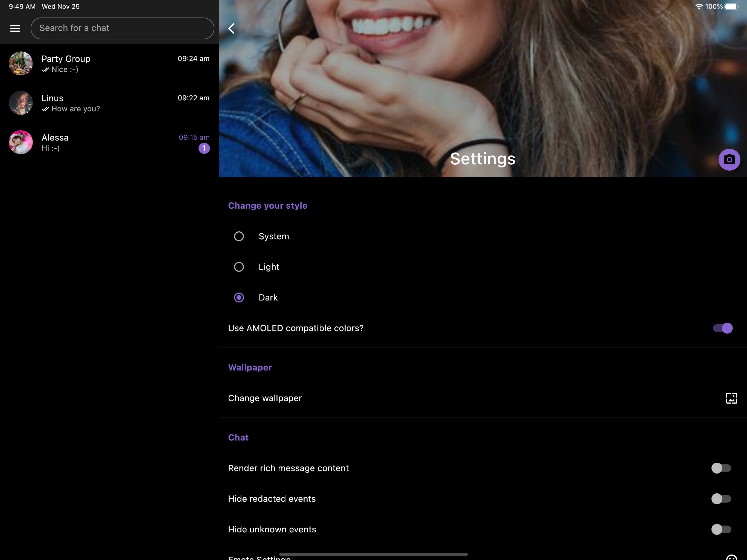The width and height of the screenshot is (747, 560).
Task: Tap Linus's profile picture
Action: (x=21, y=103)
